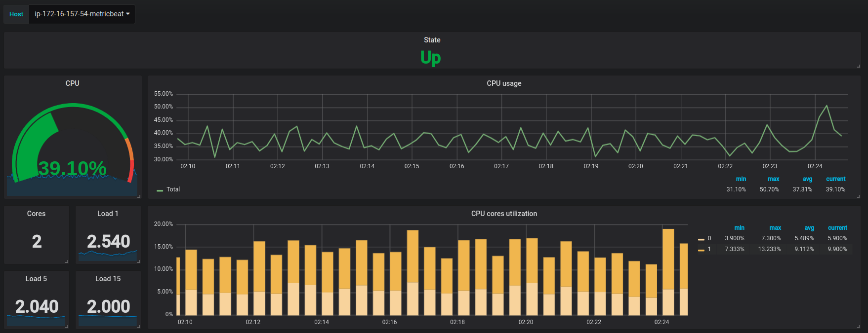Click the State panel title
The height and width of the screenshot is (333, 868).
click(432, 40)
